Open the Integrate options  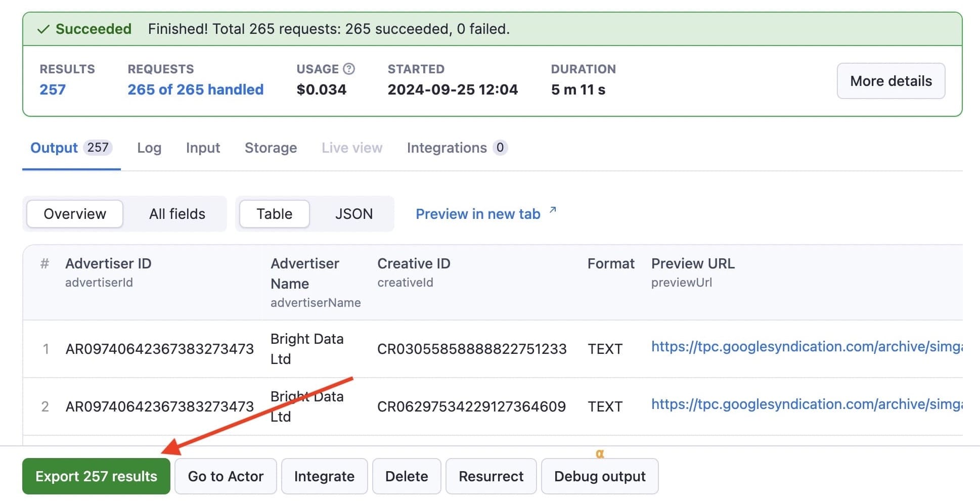(324, 476)
